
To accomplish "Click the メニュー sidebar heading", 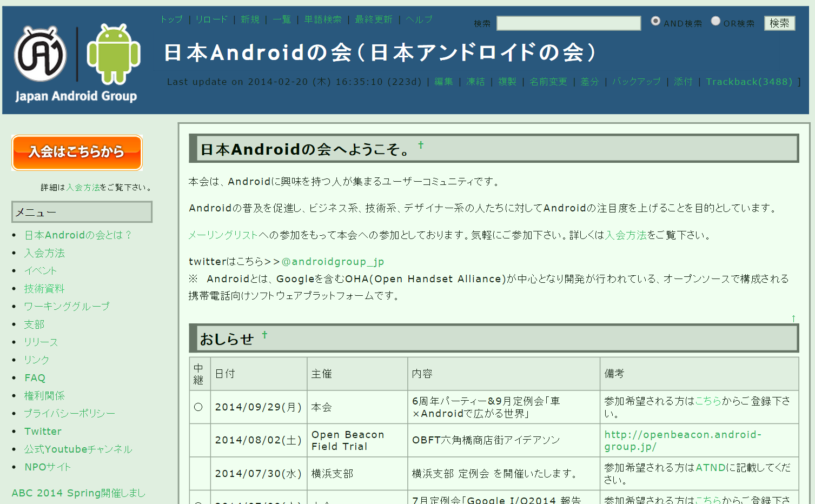I will pos(82,212).
